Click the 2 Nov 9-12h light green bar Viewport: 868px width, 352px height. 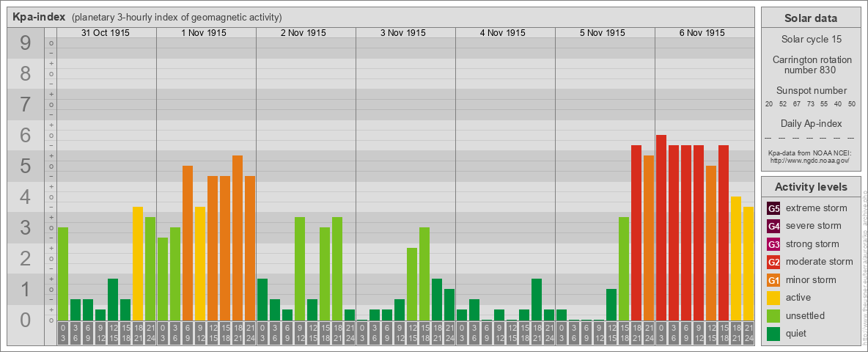click(x=300, y=269)
